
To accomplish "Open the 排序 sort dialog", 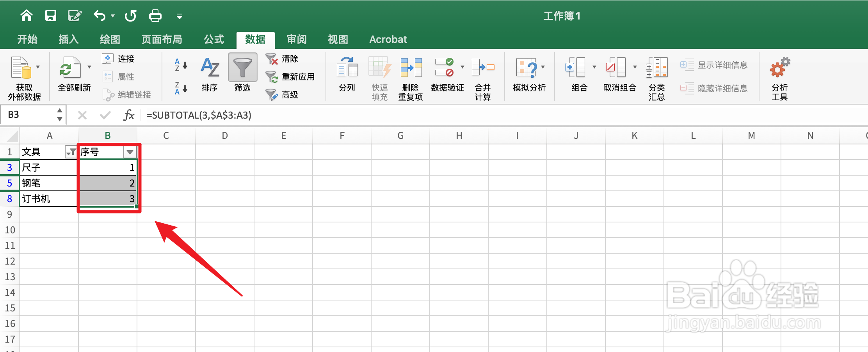I will coord(210,75).
